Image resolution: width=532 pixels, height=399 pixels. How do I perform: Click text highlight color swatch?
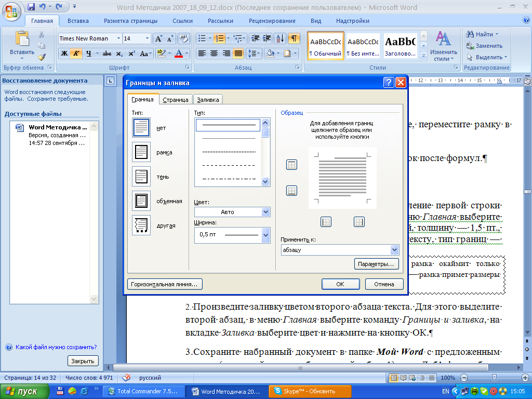point(162,54)
